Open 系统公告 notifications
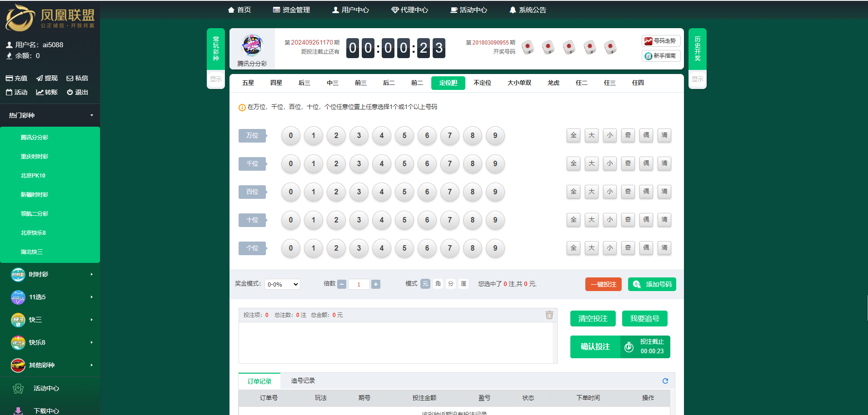Image resolution: width=868 pixels, height=415 pixels. pos(528,10)
